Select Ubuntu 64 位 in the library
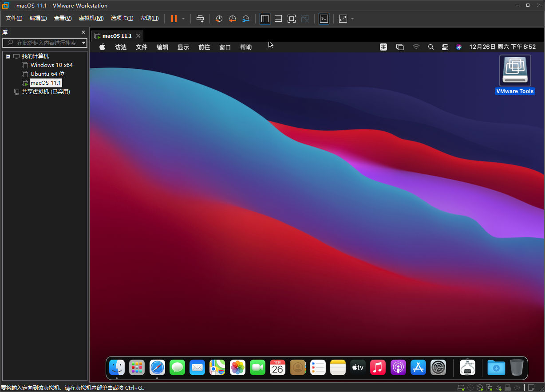The width and height of the screenshot is (545, 392). point(47,74)
